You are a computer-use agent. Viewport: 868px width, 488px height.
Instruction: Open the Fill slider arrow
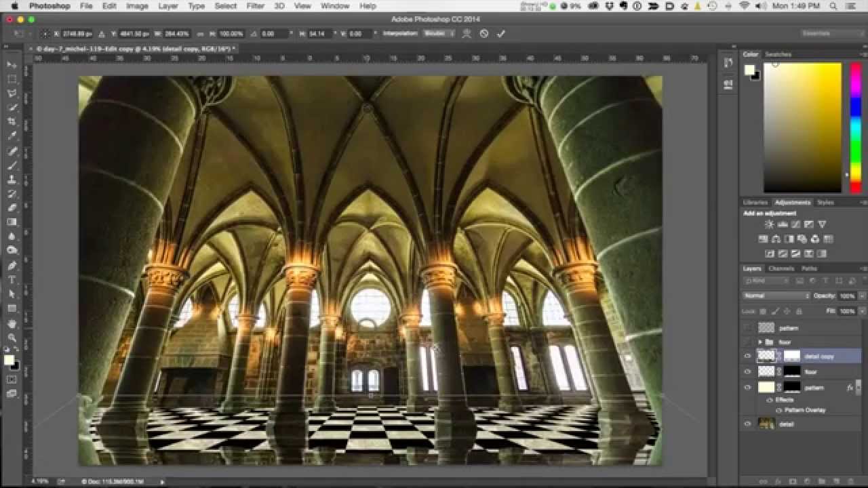[863, 311]
